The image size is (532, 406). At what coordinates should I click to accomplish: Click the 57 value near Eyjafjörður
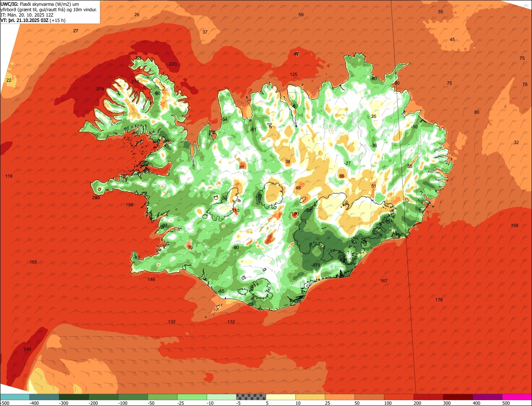296,106
